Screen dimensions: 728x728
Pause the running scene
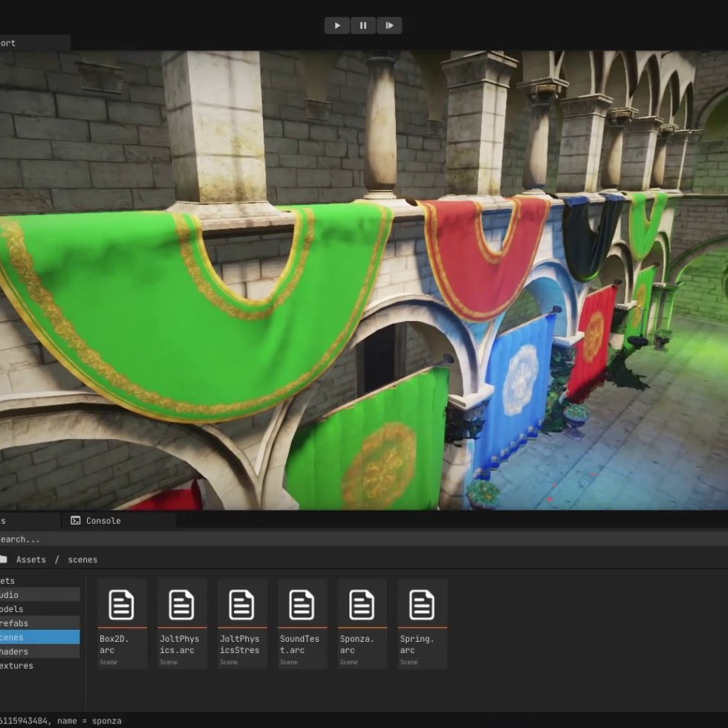tap(363, 25)
